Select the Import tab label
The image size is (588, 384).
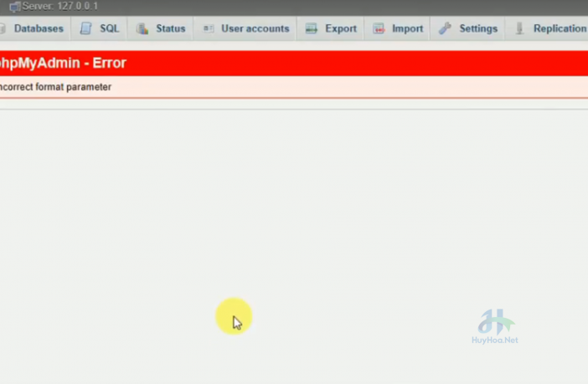[407, 28]
